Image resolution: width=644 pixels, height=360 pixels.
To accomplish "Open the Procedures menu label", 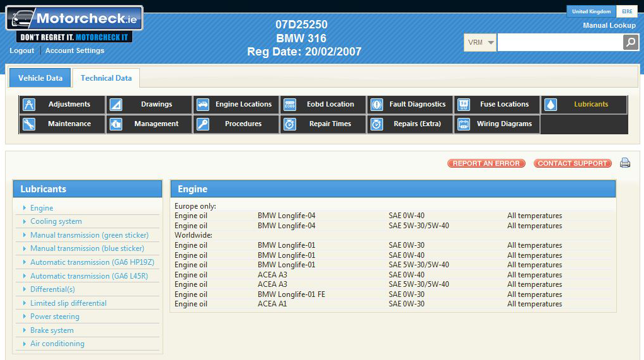I will (243, 124).
